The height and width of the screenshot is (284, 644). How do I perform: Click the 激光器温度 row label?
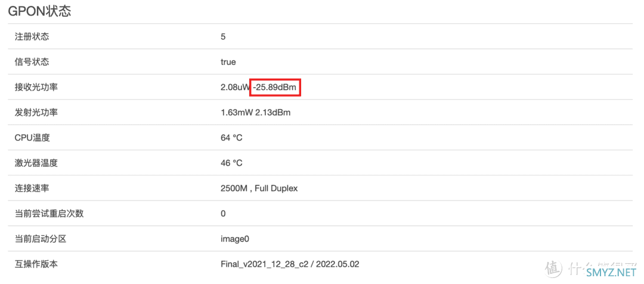pyautogui.click(x=36, y=163)
